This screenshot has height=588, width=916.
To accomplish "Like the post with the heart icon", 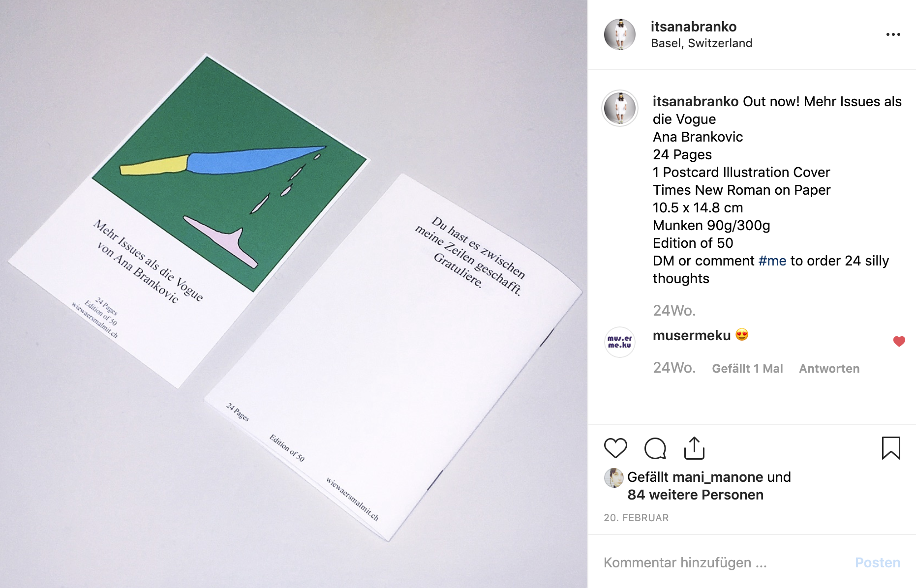I will tap(615, 448).
